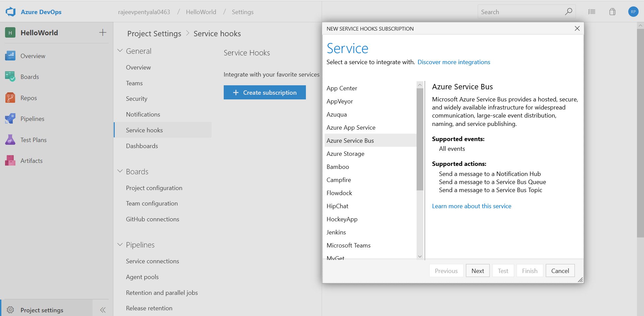Open Service connections under Pipelines

tap(153, 261)
